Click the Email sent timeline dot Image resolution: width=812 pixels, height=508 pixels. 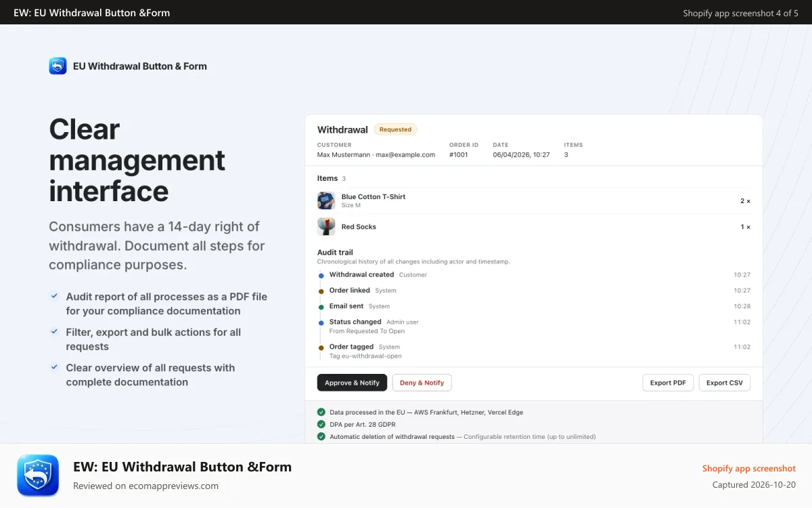321,306
